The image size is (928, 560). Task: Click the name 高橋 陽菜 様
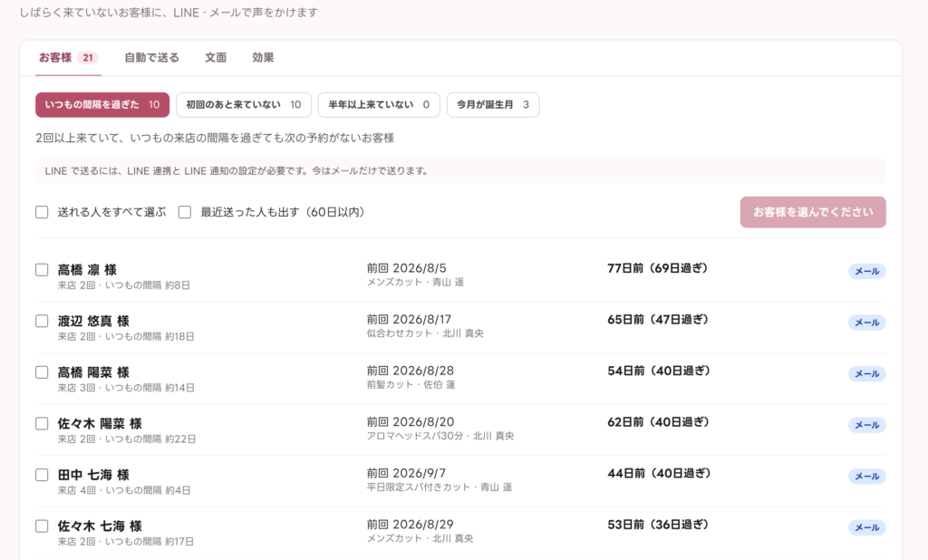(x=93, y=372)
